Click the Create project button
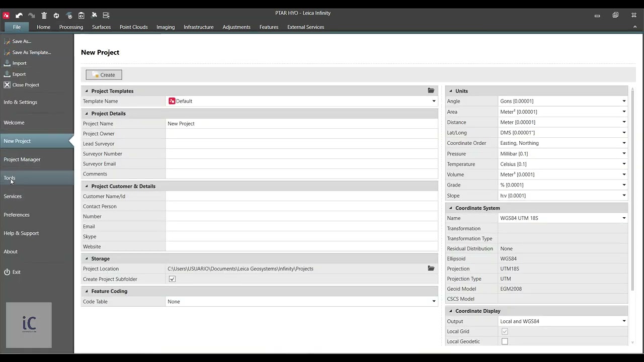Viewport: 644px width, 362px height. click(x=104, y=75)
